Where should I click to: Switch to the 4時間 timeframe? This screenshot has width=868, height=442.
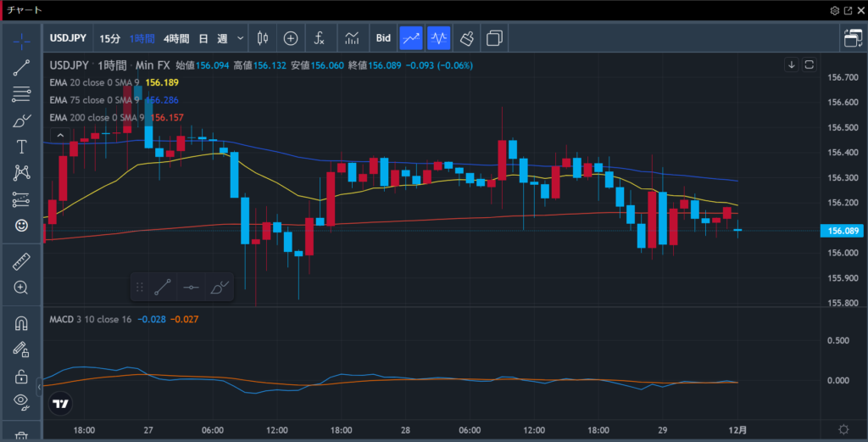tap(176, 38)
